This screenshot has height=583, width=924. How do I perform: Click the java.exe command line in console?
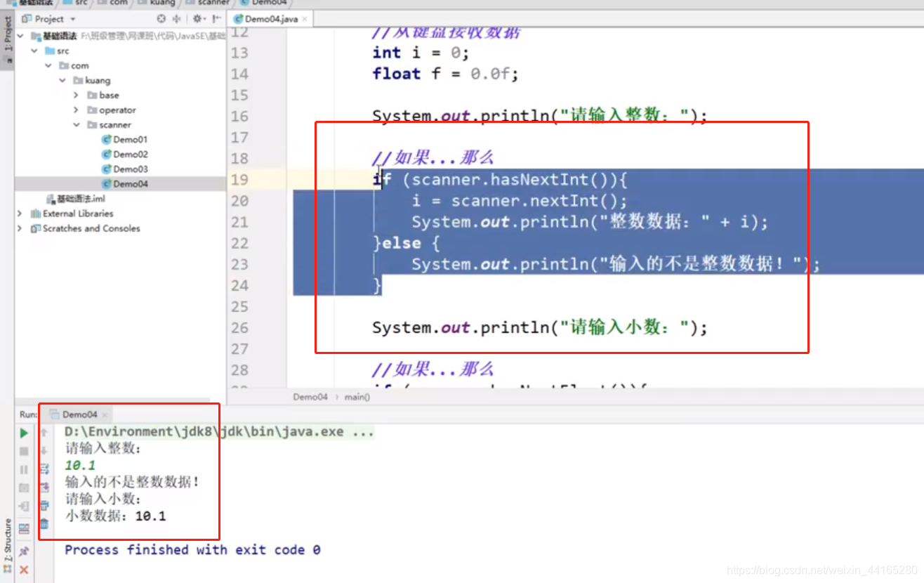pos(219,432)
